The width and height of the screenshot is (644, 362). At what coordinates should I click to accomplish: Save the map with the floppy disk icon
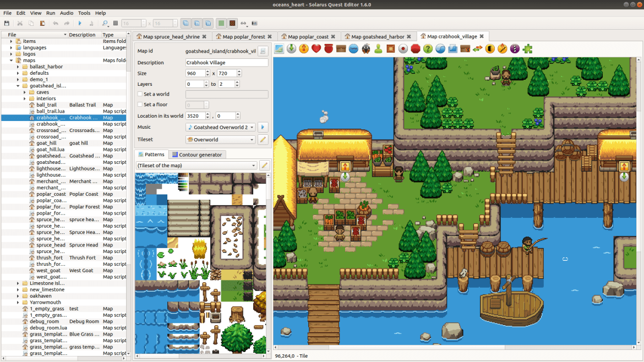(x=7, y=24)
